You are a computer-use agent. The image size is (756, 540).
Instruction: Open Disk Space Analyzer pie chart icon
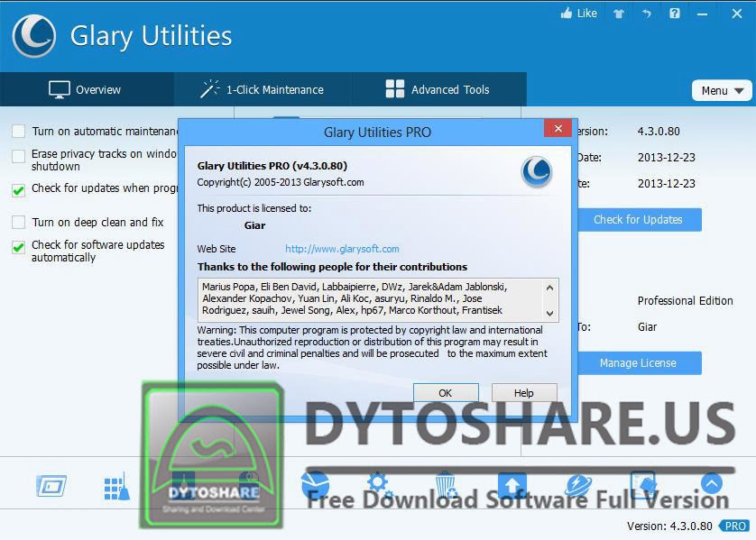coord(315,484)
